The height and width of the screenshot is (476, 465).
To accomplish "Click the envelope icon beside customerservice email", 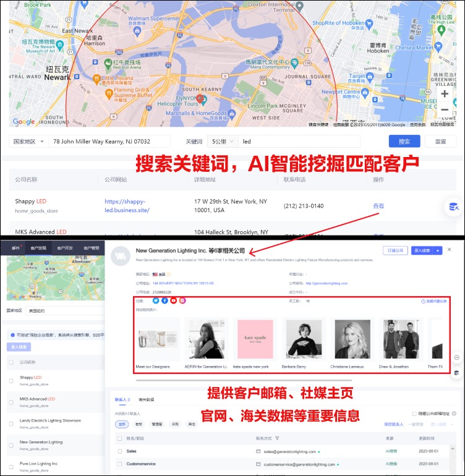I will pos(258,464).
